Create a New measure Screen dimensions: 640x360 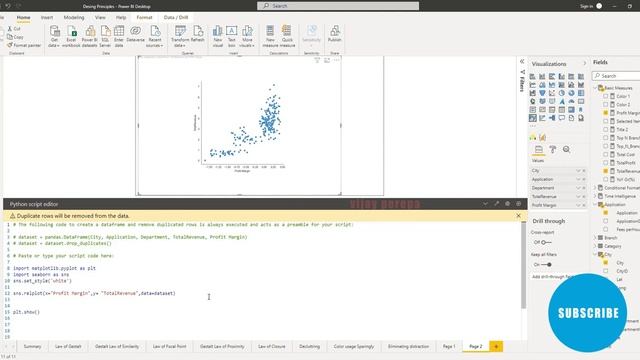270,36
